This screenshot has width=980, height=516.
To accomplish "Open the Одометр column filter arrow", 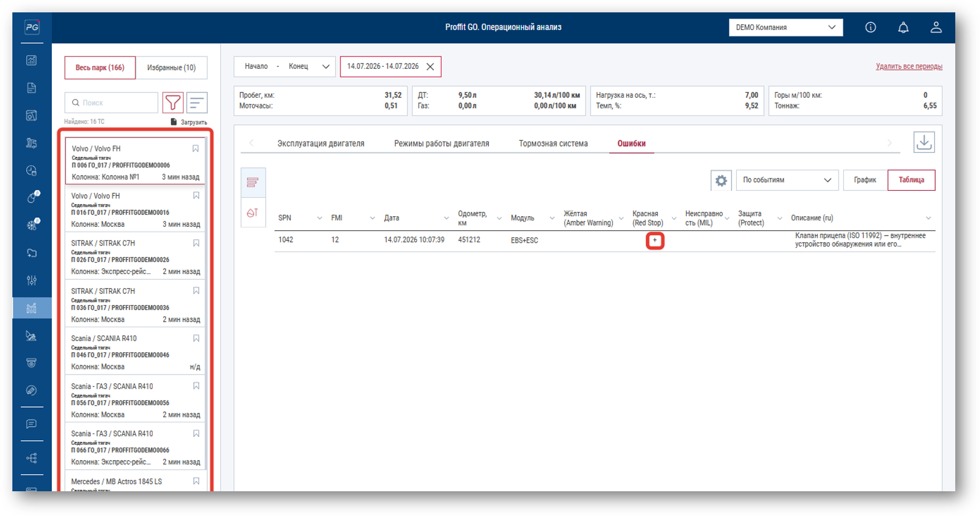I will 499,219.
